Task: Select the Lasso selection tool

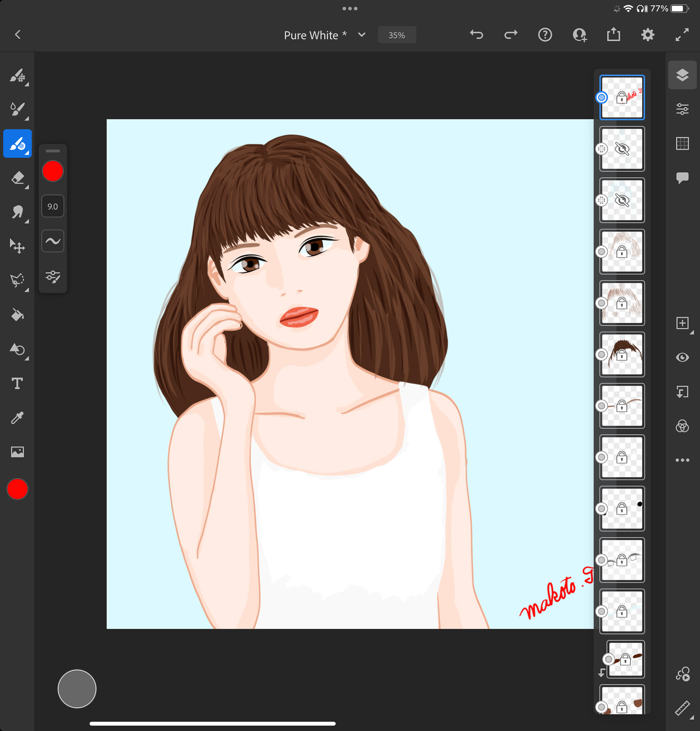Action: [x=17, y=280]
